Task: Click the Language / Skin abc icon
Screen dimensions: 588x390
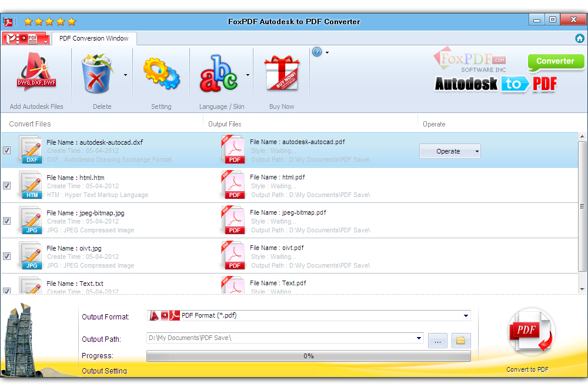Action: pyautogui.click(x=219, y=74)
